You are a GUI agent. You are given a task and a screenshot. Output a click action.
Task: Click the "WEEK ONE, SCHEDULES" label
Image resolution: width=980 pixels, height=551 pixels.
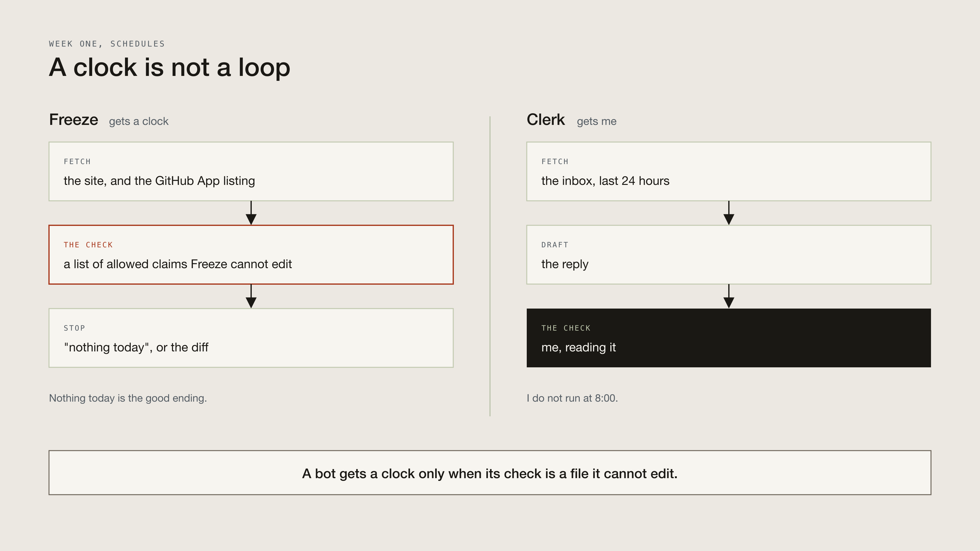[x=107, y=44]
